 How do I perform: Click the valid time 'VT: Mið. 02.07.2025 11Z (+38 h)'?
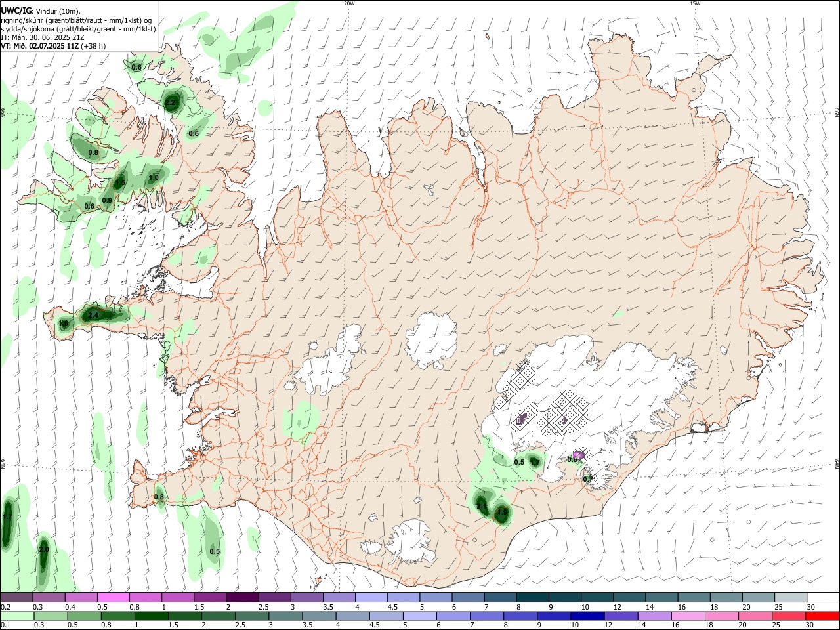53,46
